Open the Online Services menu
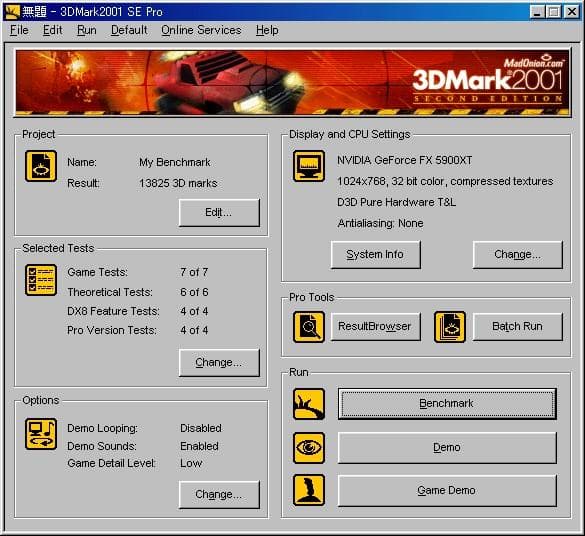The height and width of the screenshot is (536, 585). click(x=201, y=30)
